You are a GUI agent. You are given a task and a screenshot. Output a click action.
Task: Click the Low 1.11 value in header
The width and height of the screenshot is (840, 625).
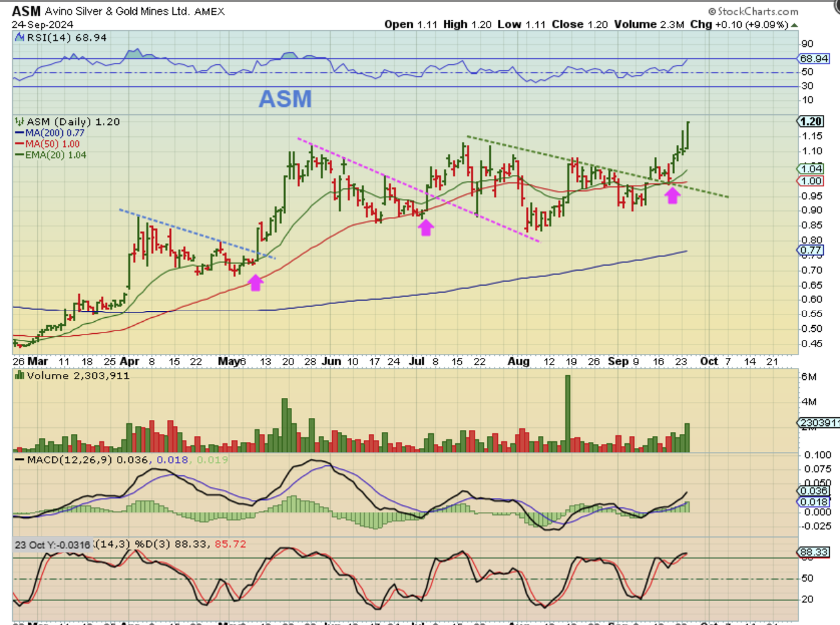click(520, 23)
